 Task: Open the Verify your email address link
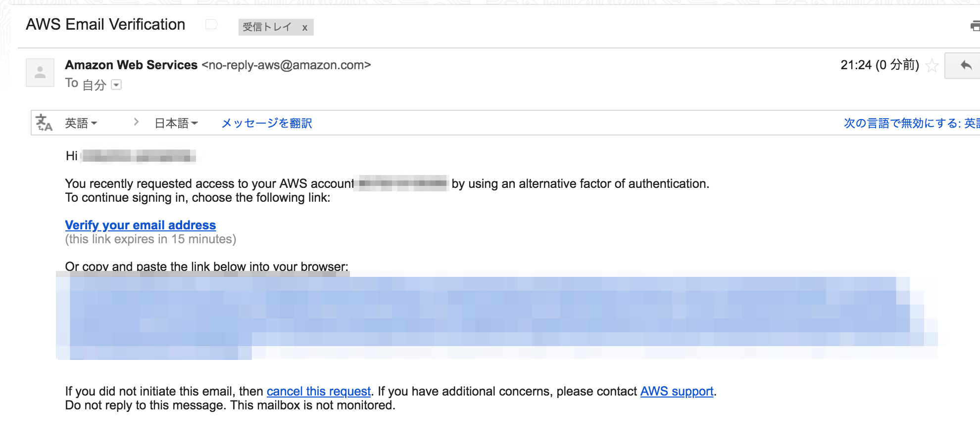click(141, 225)
